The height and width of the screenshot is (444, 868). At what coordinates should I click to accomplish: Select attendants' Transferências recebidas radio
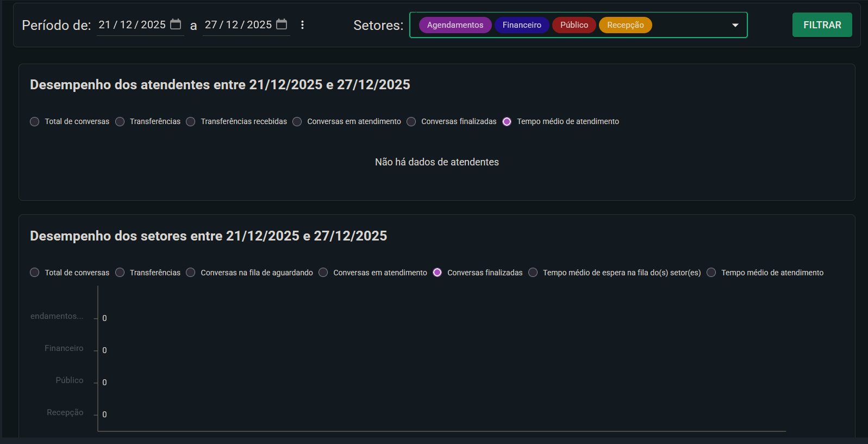click(x=191, y=122)
